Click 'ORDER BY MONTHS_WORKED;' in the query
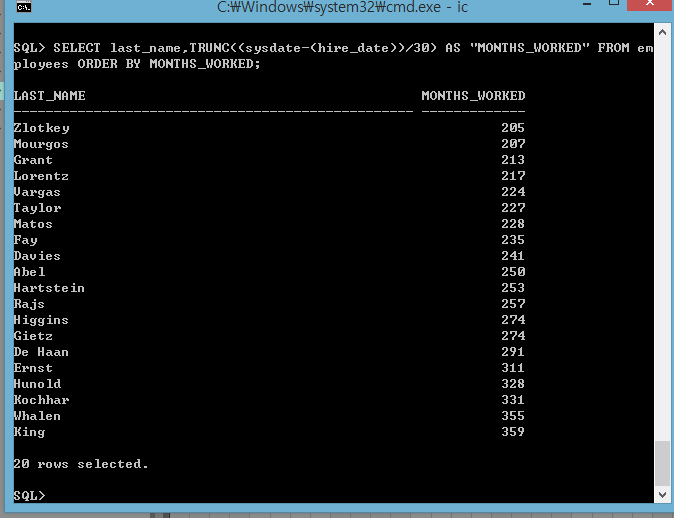 tap(169, 64)
